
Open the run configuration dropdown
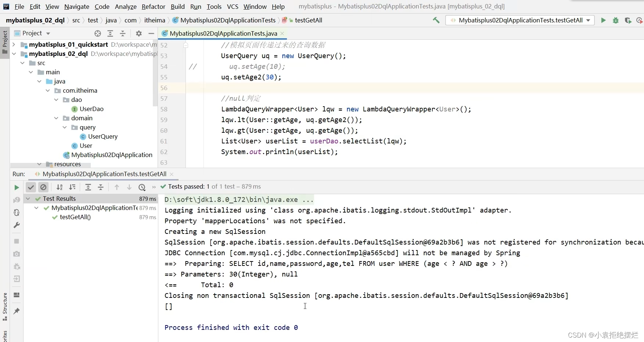[520, 20]
